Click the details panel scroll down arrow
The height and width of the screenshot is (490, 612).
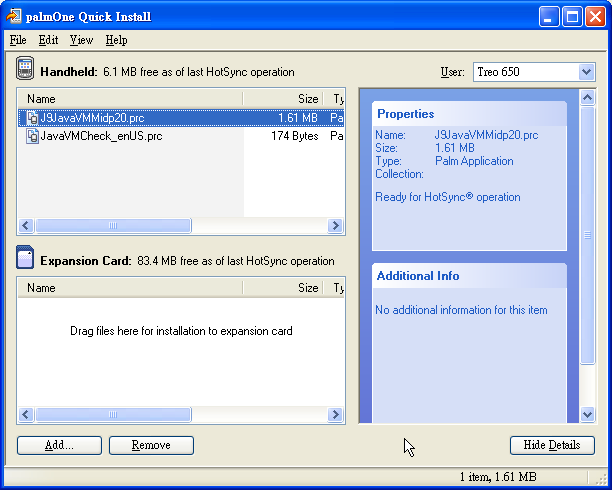pos(587,414)
